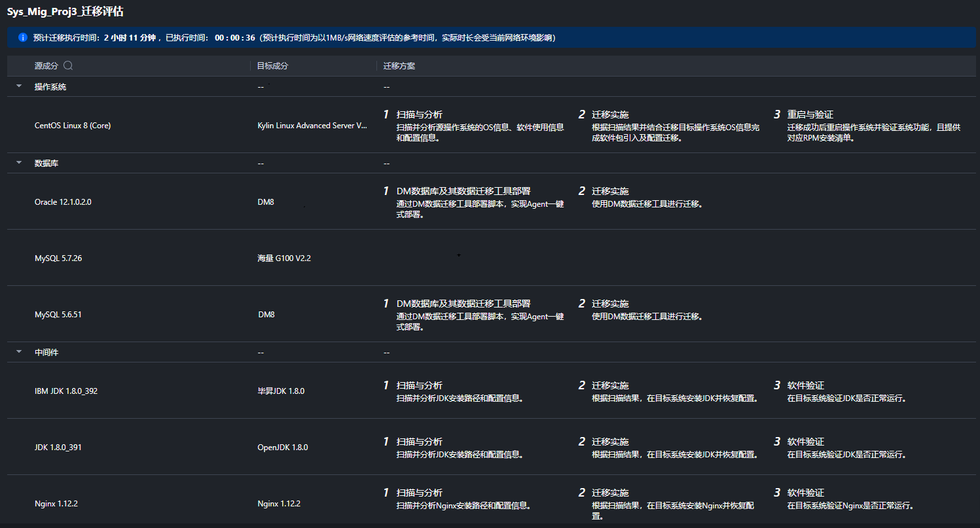The height and width of the screenshot is (528, 980).
Task: Click the 迁移方案 column header
Action: click(x=399, y=66)
